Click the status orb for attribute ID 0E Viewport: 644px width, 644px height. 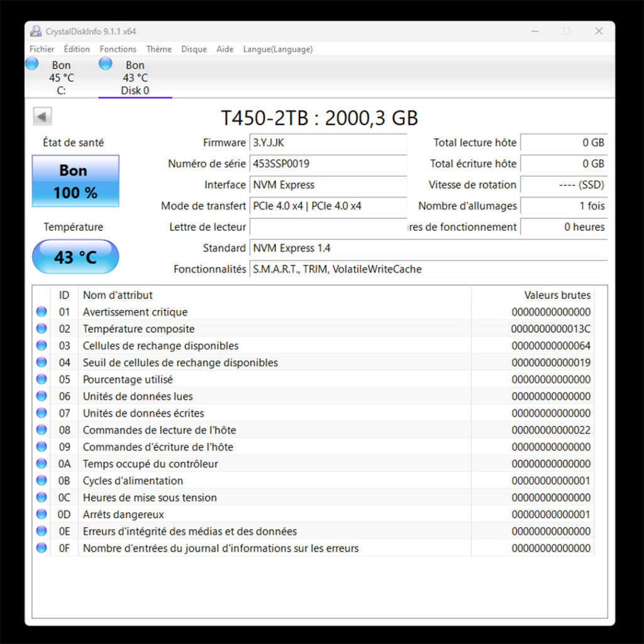coord(42,531)
